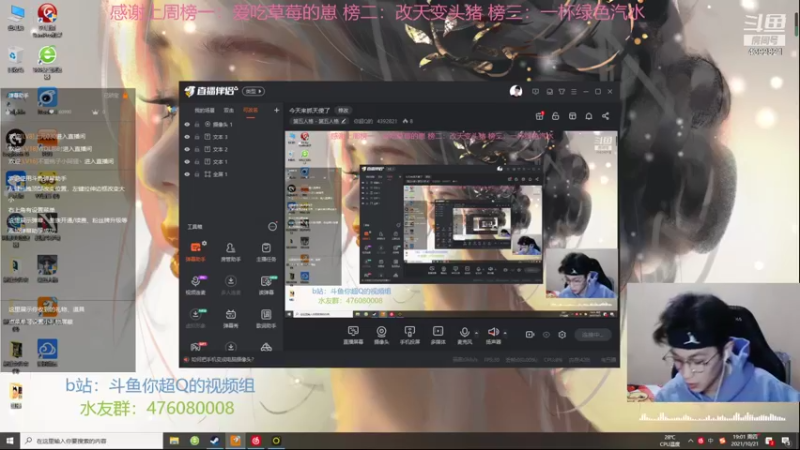Add a 摄像头 camera source
800x450 pixels.
tap(381, 335)
